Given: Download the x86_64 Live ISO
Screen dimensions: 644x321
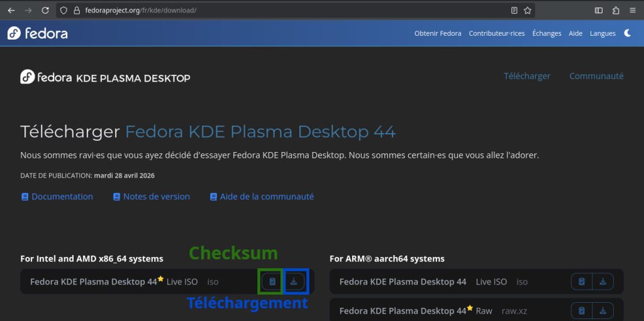Looking at the screenshot, I should point(294,281).
